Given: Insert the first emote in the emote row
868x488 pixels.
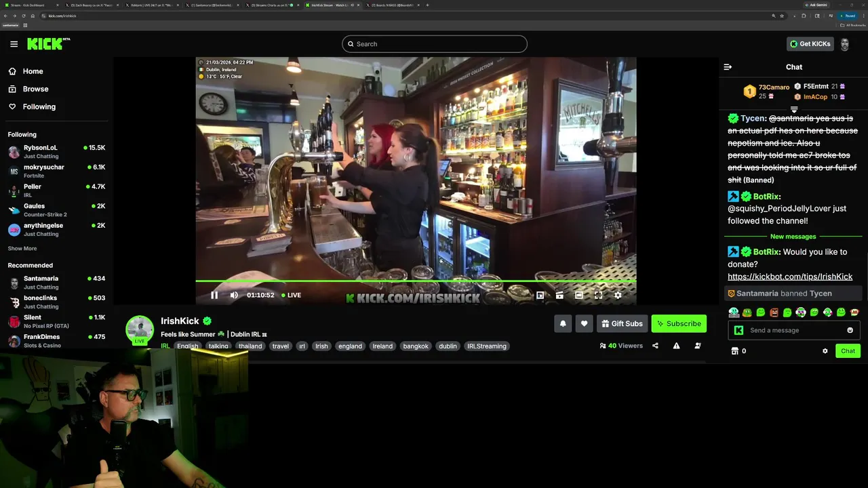Looking at the screenshot, I should click(x=734, y=312).
